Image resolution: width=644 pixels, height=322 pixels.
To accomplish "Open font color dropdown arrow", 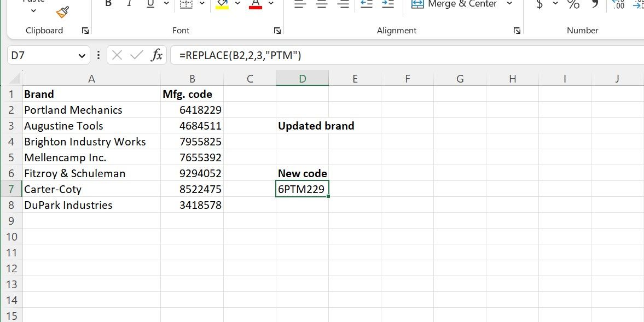I will pyautogui.click(x=271, y=3).
